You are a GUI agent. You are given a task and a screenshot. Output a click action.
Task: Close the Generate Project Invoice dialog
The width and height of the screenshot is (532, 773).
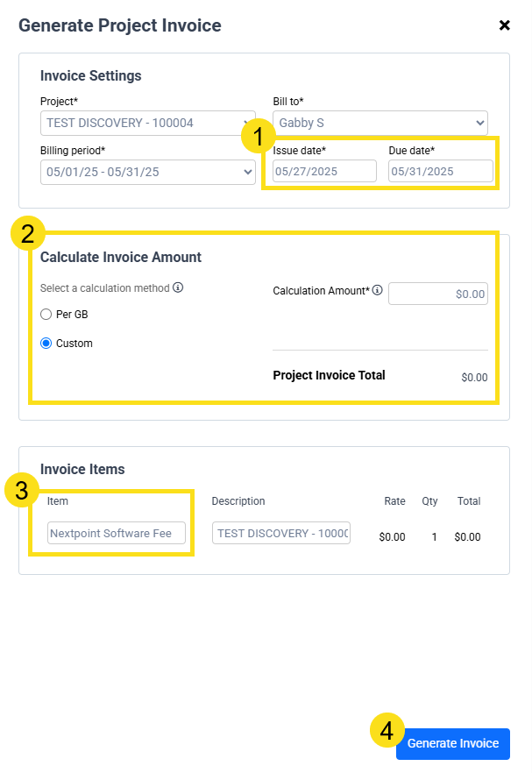504,25
